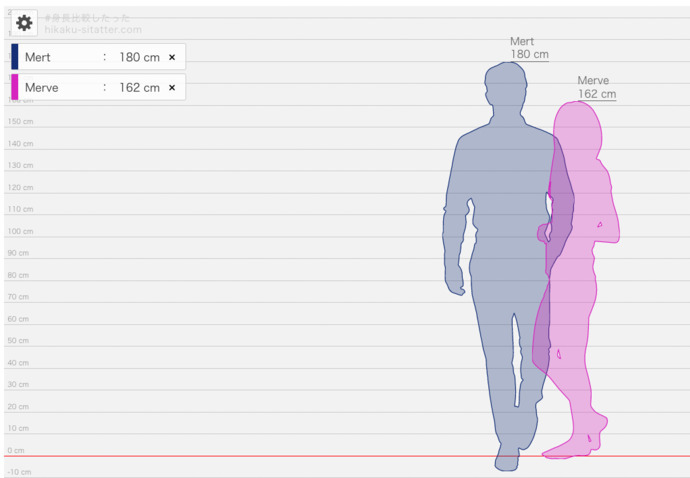Remove Merve using the X icon
690x478 pixels.
coord(172,88)
